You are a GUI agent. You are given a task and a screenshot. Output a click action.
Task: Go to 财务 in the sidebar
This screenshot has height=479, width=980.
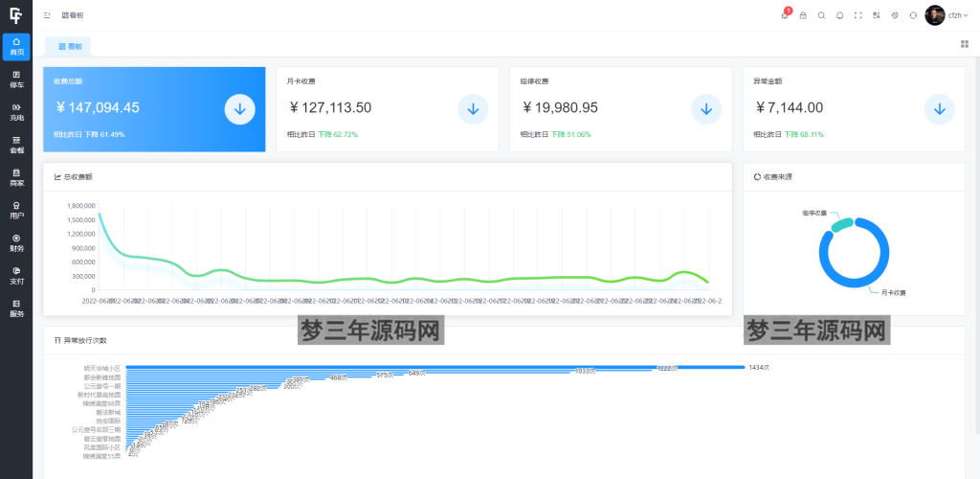point(16,242)
